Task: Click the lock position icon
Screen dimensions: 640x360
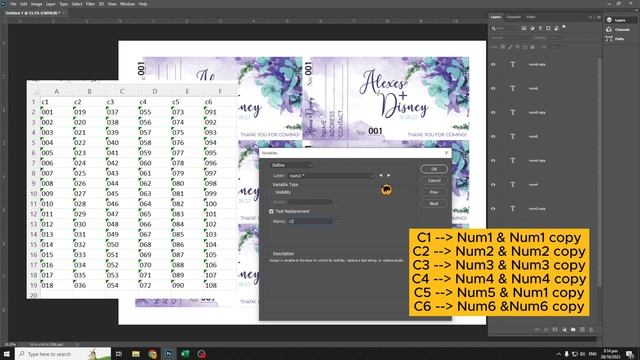Action: (x=518, y=47)
